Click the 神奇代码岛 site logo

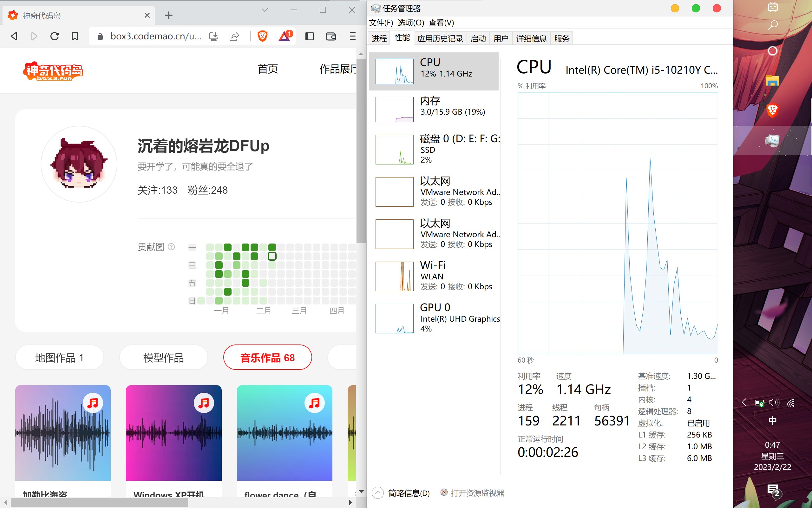(x=53, y=71)
